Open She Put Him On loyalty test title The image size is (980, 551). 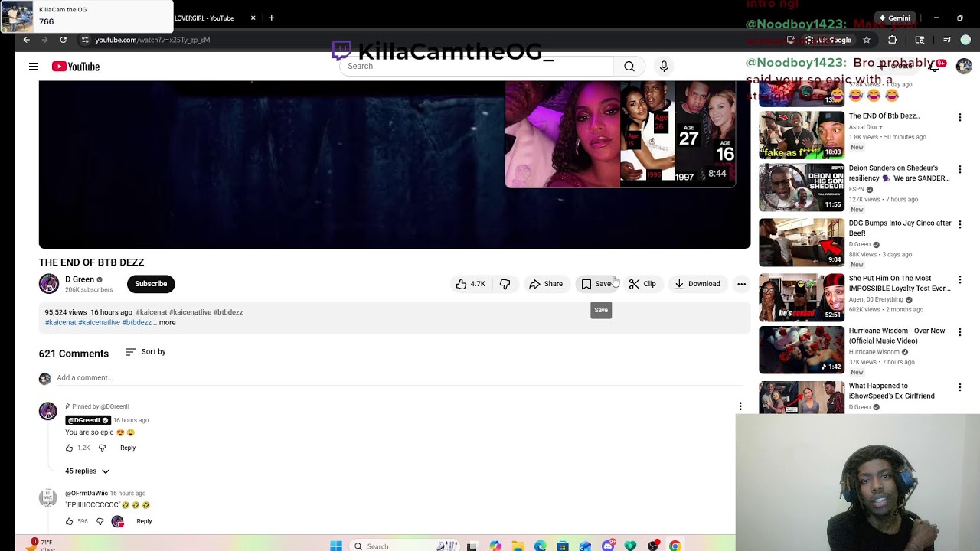(900, 284)
